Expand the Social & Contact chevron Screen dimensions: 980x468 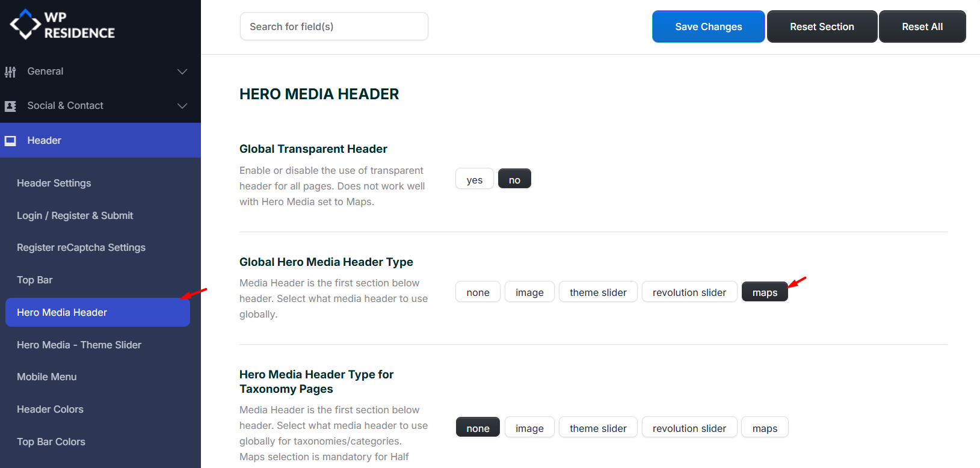point(182,106)
